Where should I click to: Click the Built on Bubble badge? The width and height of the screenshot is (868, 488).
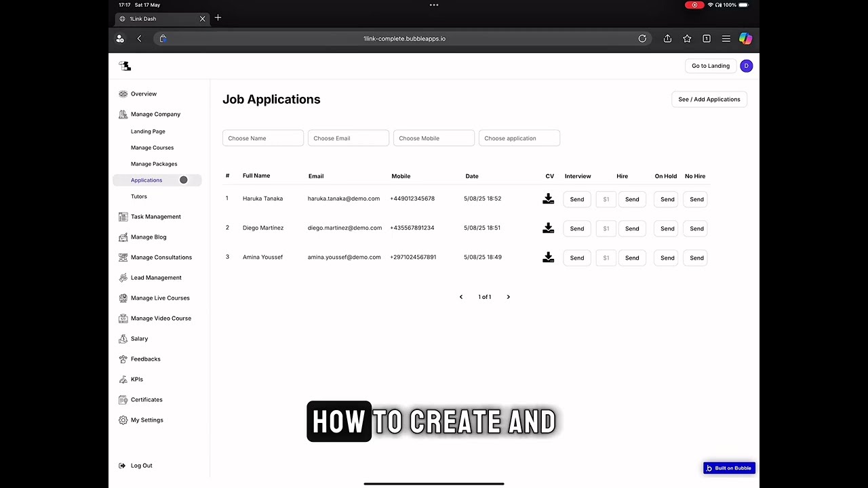tap(729, 468)
